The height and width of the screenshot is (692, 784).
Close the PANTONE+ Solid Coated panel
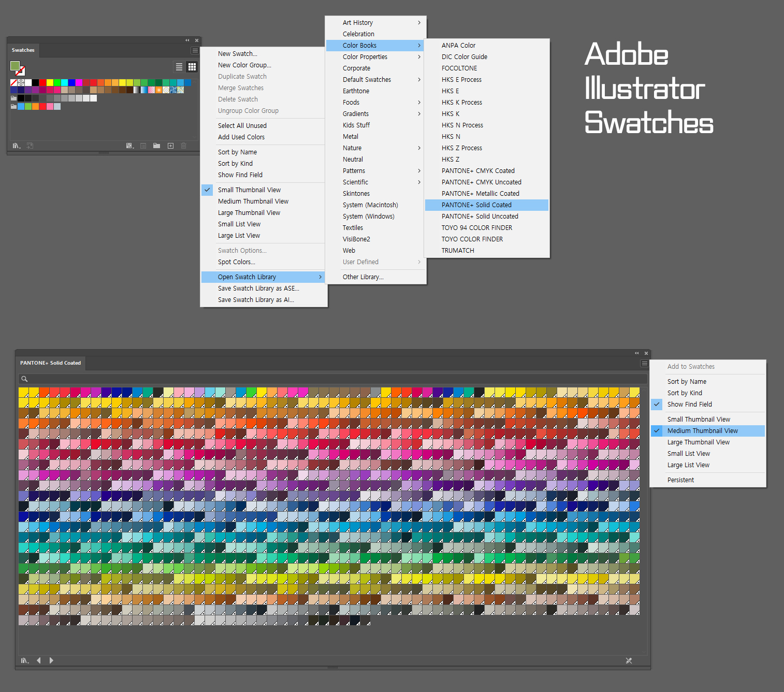[646, 353]
